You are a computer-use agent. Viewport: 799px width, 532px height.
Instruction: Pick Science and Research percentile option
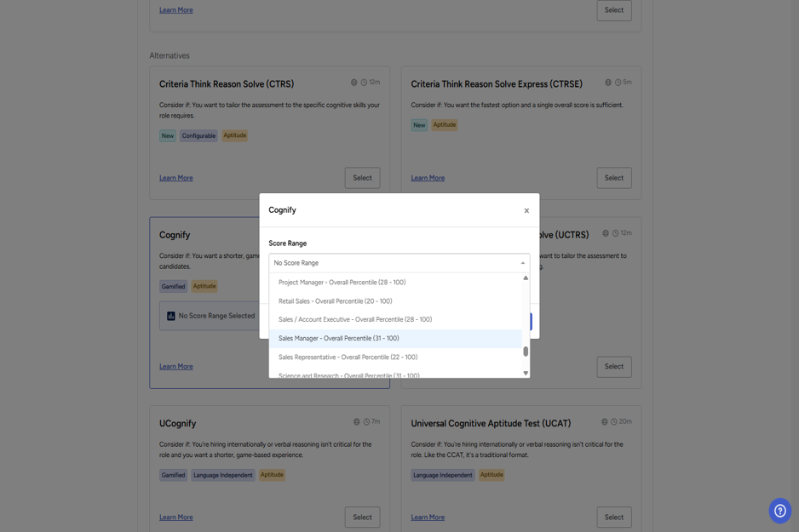(395, 375)
